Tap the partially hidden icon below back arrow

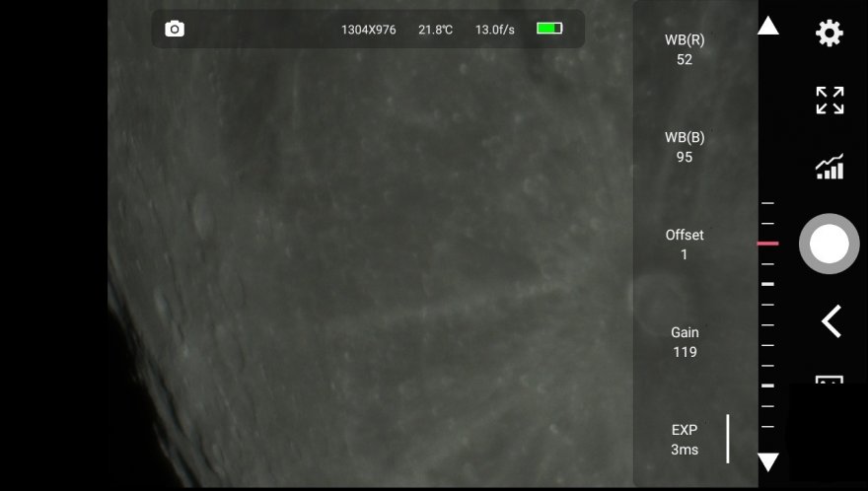pyautogui.click(x=829, y=380)
